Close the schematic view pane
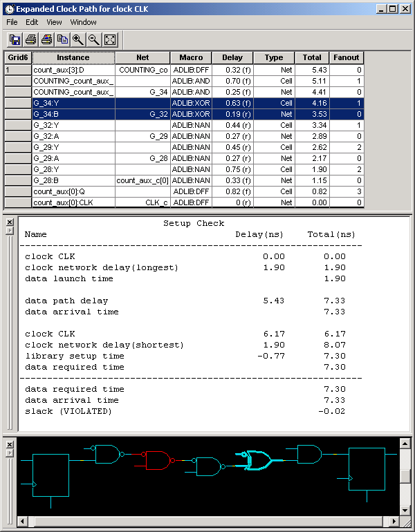The width and height of the screenshot is (415, 532). (x=10, y=445)
